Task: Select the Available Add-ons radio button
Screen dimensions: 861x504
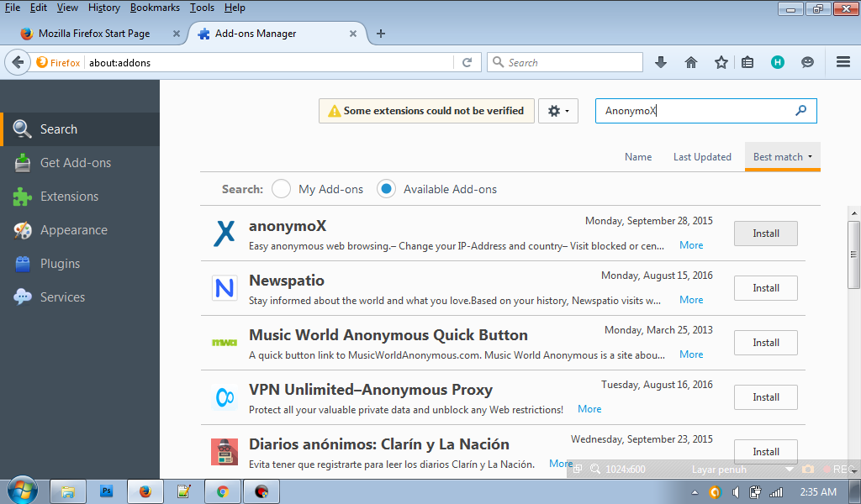Action: [x=386, y=189]
